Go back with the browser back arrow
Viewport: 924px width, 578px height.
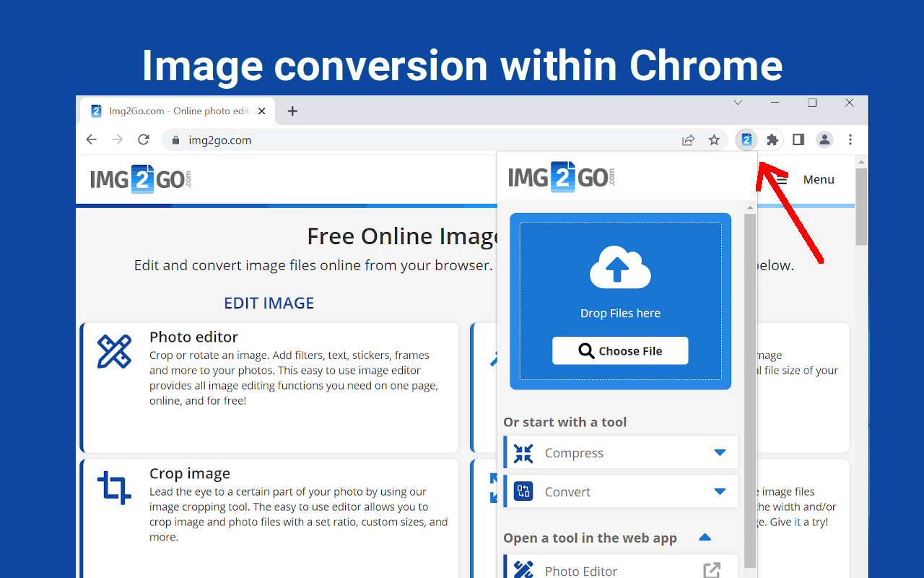[x=91, y=140]
